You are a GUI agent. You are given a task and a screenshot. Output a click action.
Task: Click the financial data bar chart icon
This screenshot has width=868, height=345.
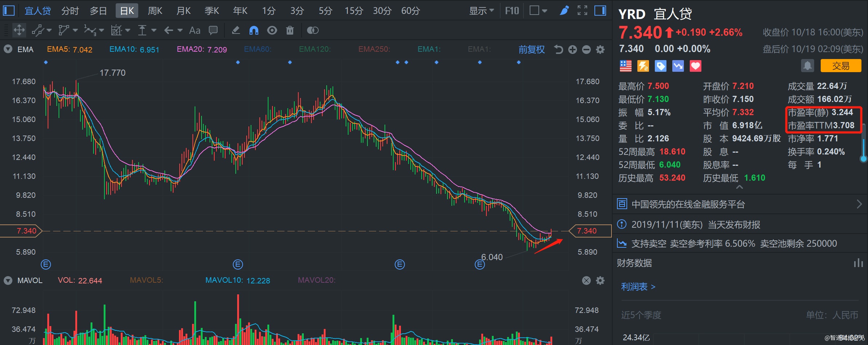(858, 263)
